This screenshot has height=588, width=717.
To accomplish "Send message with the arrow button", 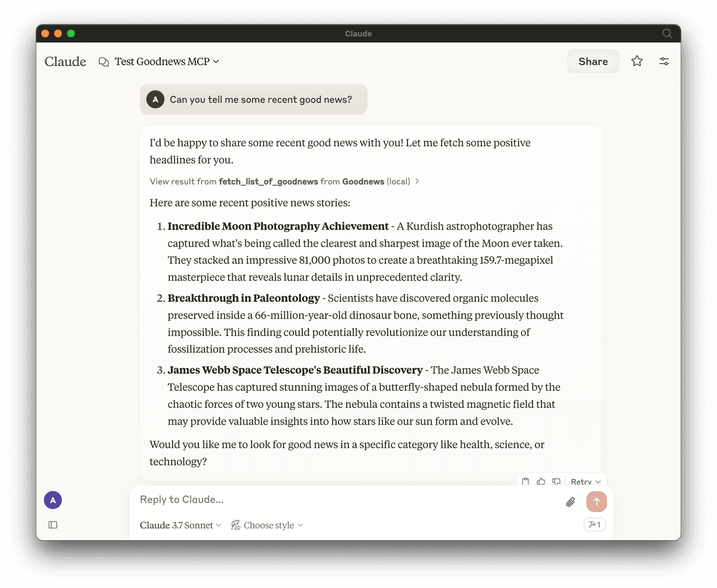I will [x=596, y=501].
